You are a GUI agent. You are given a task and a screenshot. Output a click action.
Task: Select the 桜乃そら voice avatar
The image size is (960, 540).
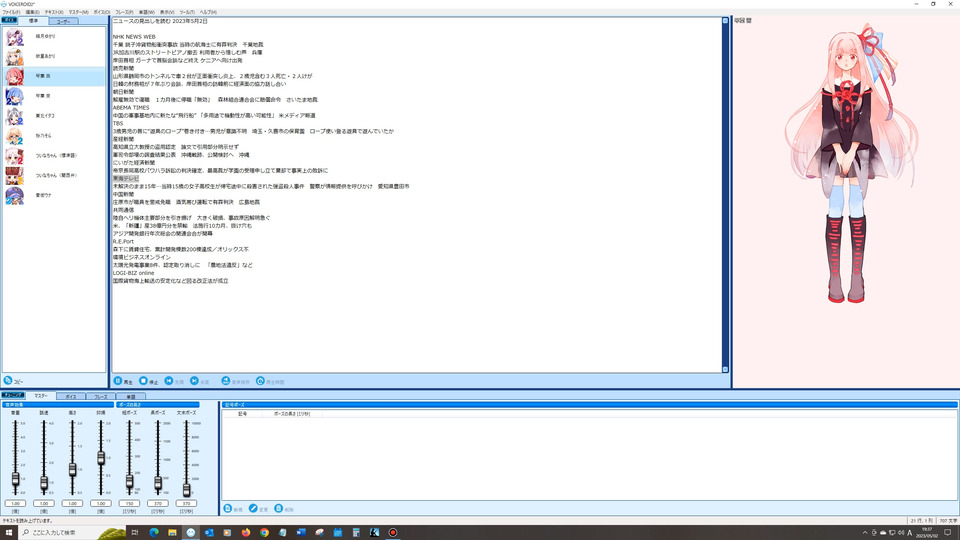[x=15, y=136]
